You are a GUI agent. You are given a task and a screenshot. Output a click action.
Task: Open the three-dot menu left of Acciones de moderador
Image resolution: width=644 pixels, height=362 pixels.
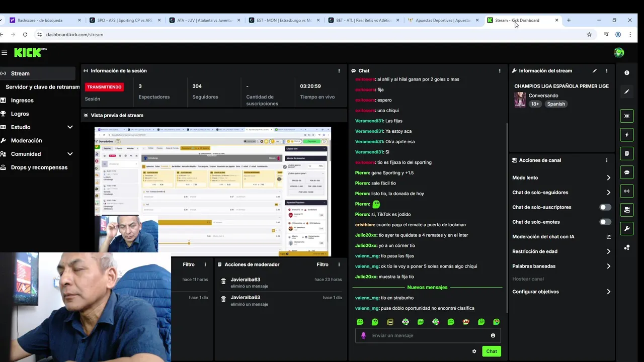pos(205,264)
